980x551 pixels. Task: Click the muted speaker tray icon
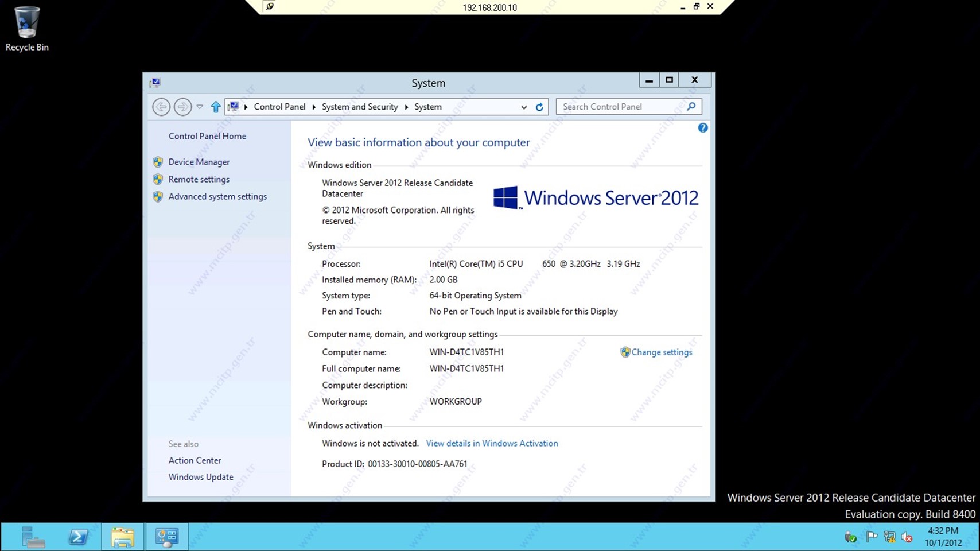coord(907,537)
